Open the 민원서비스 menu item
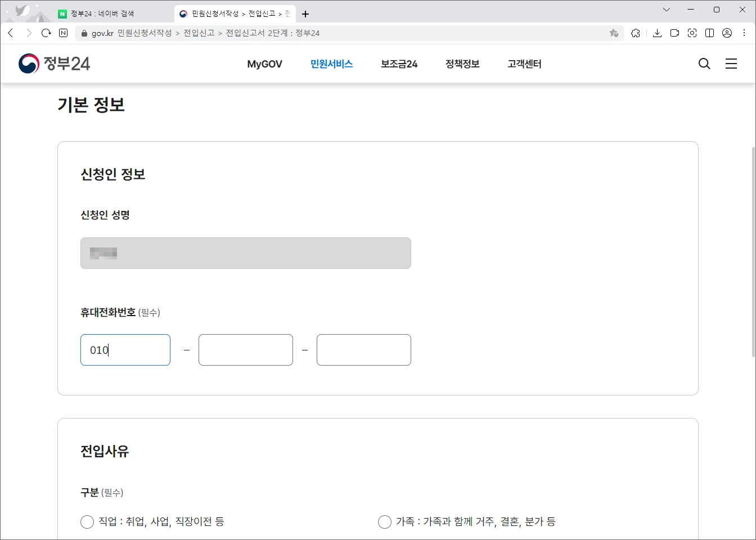The image size is (756, 540). 331,64
